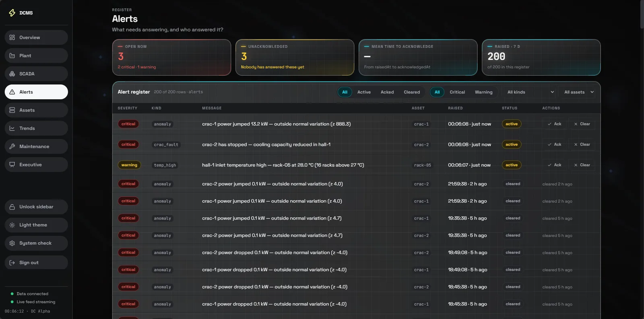644x319 pixels.
Task: Click the SCADA network icon in sidebar
Action: point(12,74)
